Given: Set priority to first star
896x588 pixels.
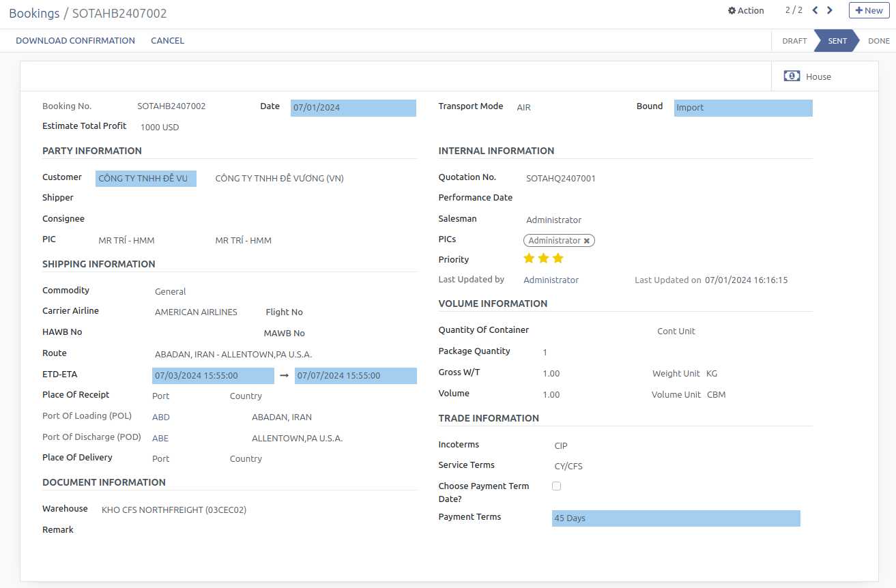Looking at the screenshot, I should coord(529,259).
